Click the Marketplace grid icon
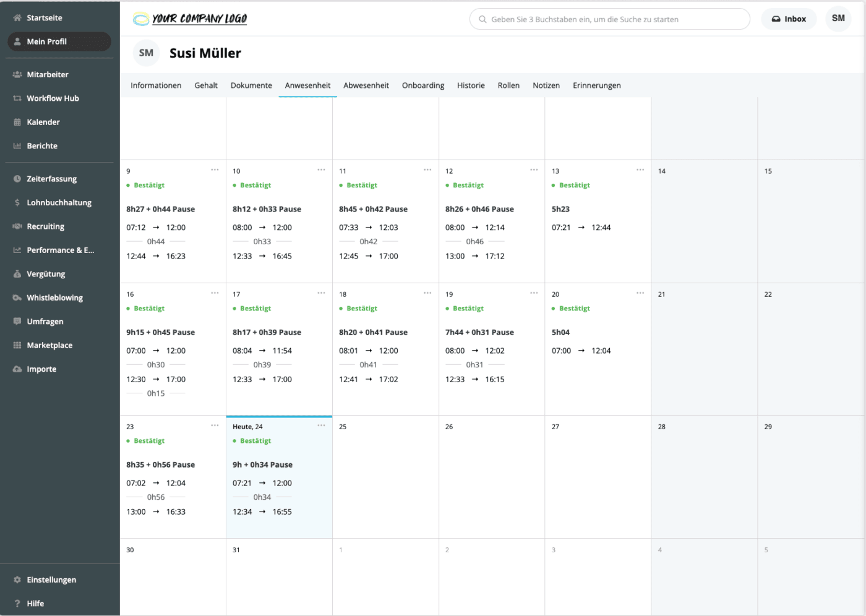 [17, 346]
